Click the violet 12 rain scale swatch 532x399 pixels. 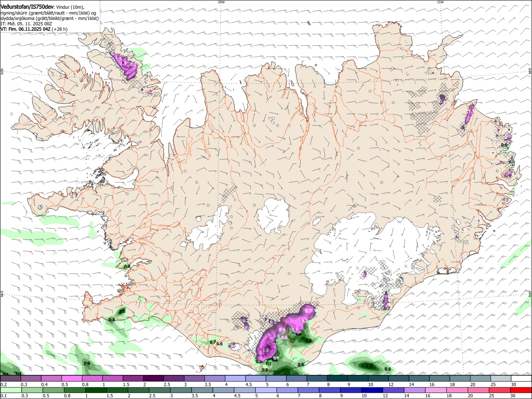point(393,390)
